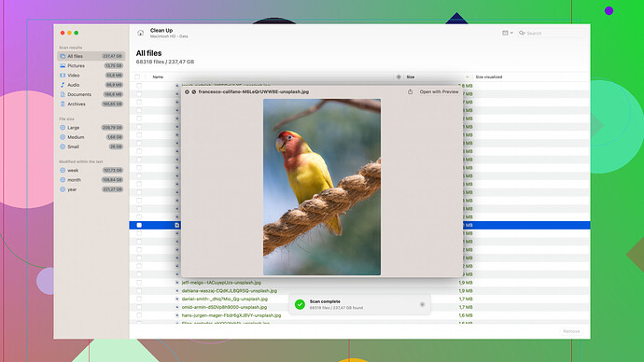The image size is (644, 362).
Task: Show files modified within the last year
Action: coord(91,189)
